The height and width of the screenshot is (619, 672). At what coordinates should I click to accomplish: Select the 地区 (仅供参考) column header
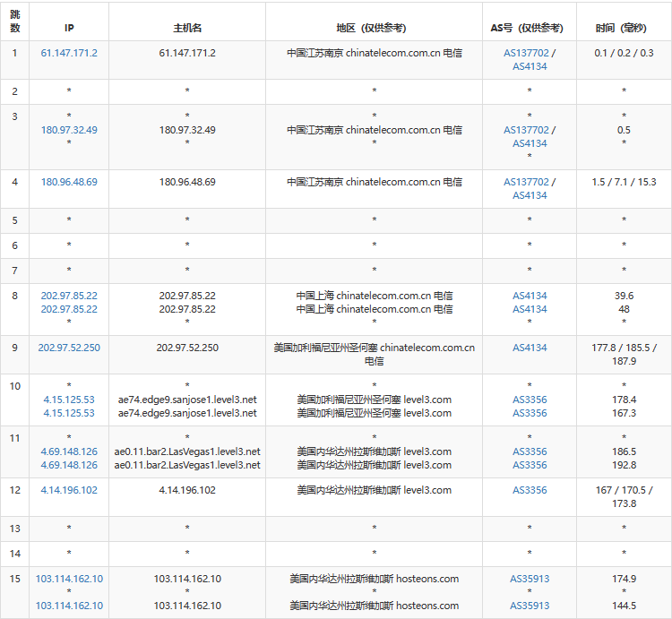point(375,21)
